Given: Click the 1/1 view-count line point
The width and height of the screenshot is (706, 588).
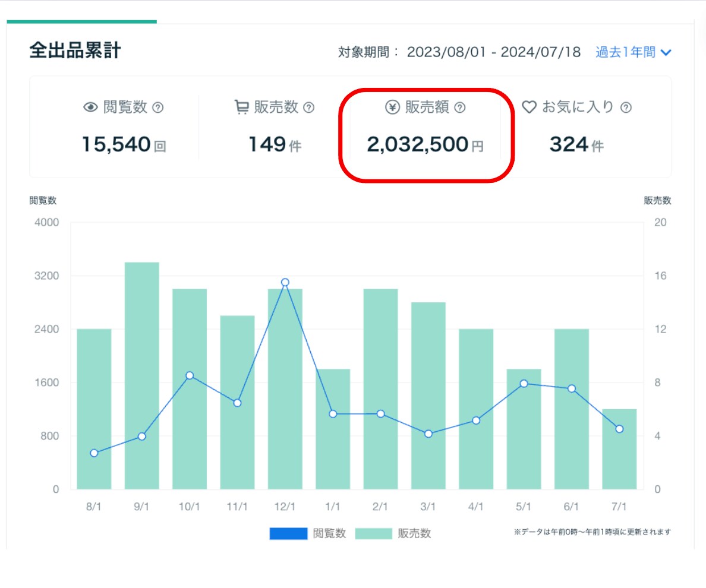Looking at the screenshot, I should click(333, 414).
